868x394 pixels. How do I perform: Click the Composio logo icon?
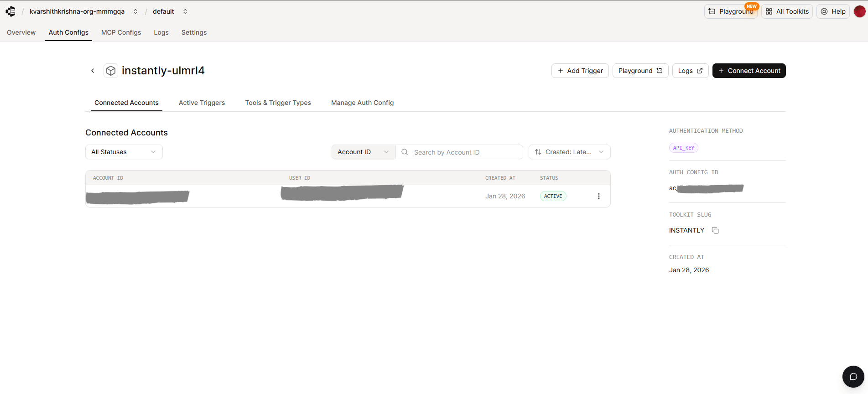10,11
